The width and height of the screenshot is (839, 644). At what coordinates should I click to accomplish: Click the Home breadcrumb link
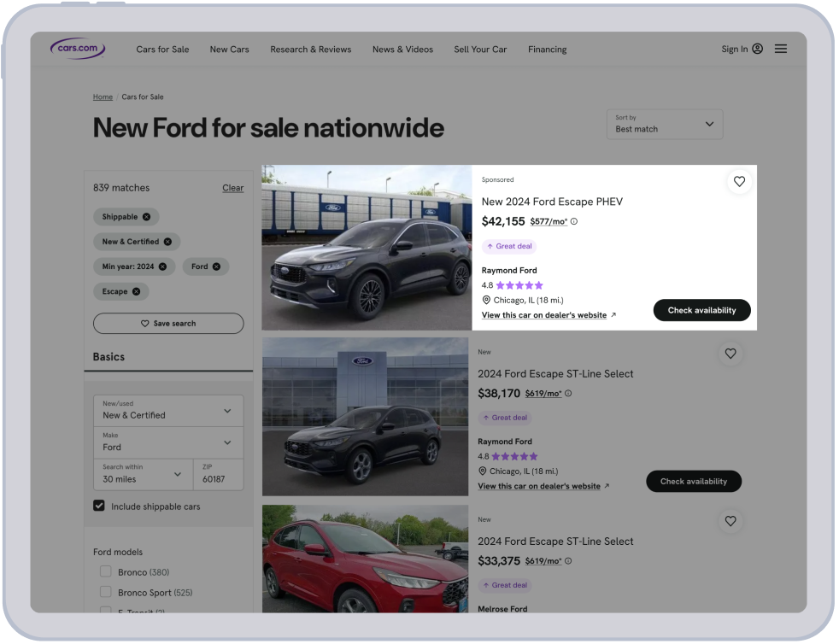(103, 97)
